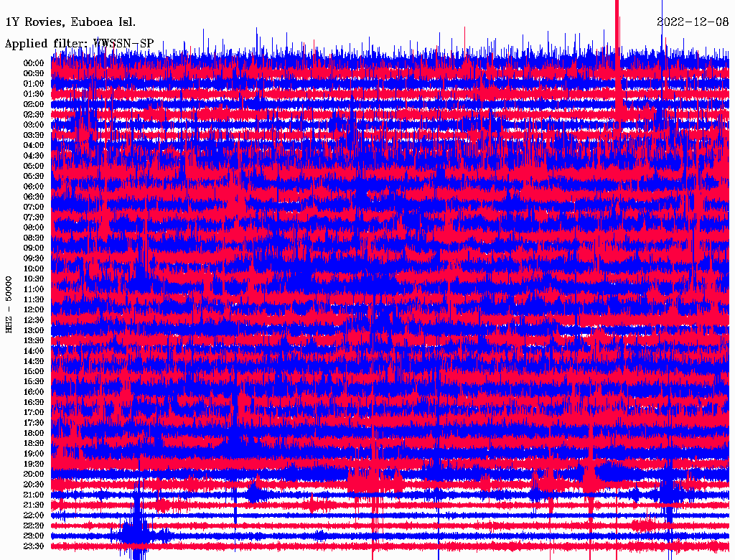This screenshot has height=560, width=735.
Task: Choose the 10:30 time row label
Action: [x=34, y=279]
